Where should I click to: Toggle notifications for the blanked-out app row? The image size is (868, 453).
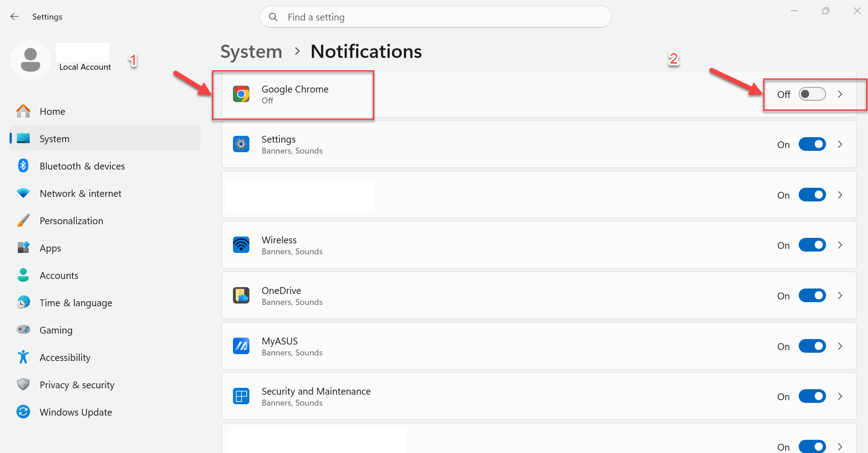[812, 195]
